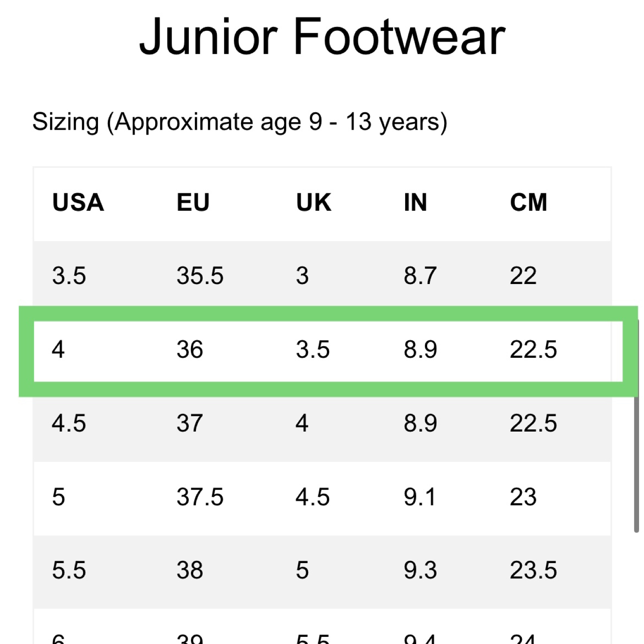The width and height of the screenshot is (644, 644).
Task: Click USA size 4 in the highlighted row
Action: (x=58, y=349)
